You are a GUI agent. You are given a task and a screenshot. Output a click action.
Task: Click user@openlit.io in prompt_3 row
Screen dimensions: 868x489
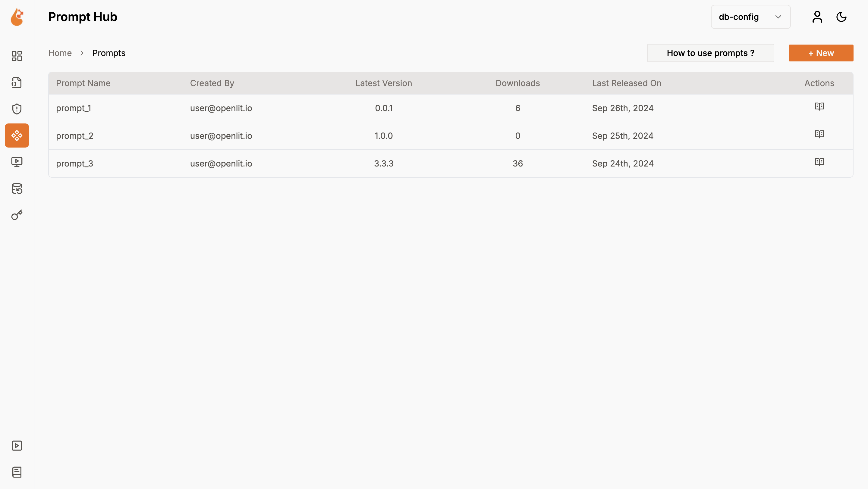click(221, 163)
